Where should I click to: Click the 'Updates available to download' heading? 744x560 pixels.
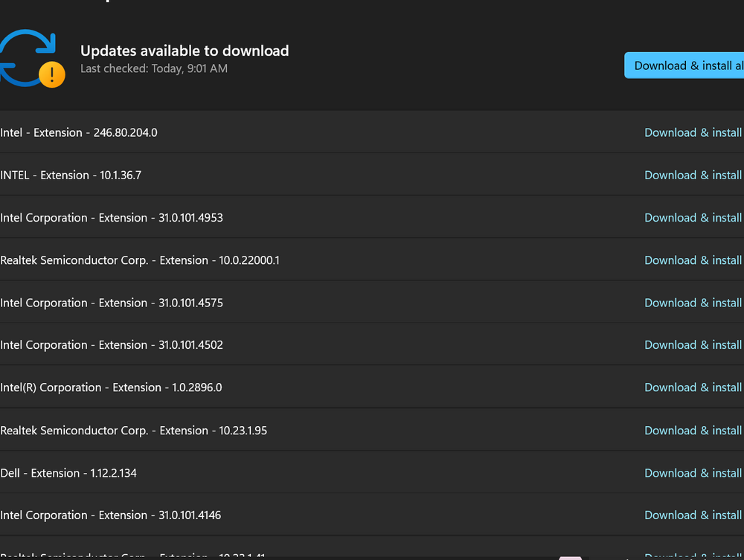pos(185,51)
